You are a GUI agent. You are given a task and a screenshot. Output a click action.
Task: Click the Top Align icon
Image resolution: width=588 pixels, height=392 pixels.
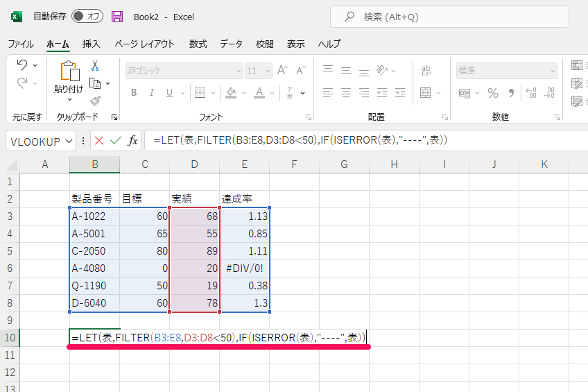[328, 70]
